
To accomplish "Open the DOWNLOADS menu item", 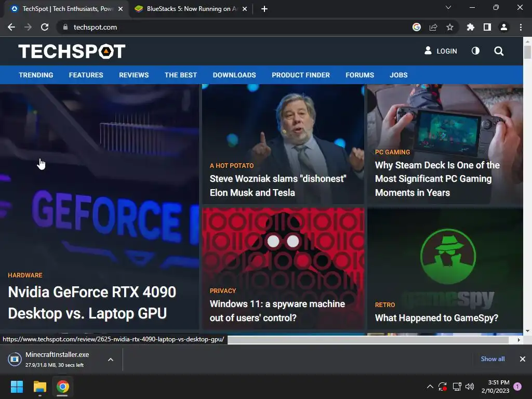I will point(234,75).
